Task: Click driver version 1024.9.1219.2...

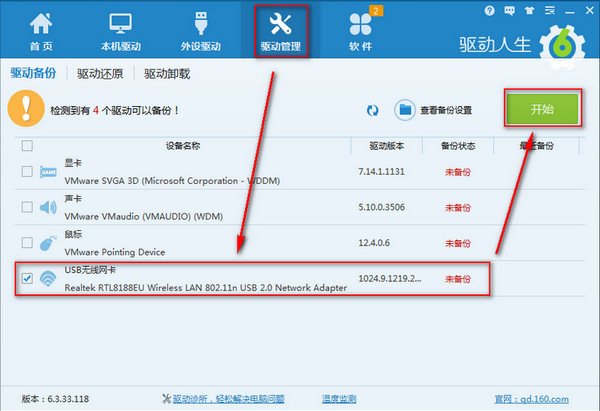Action: point(390,278)
